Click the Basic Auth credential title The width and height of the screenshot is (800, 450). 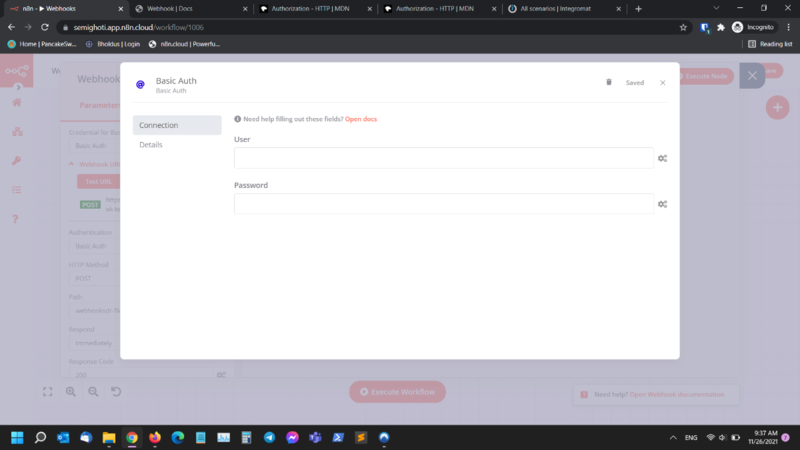(x=176, y=81)
